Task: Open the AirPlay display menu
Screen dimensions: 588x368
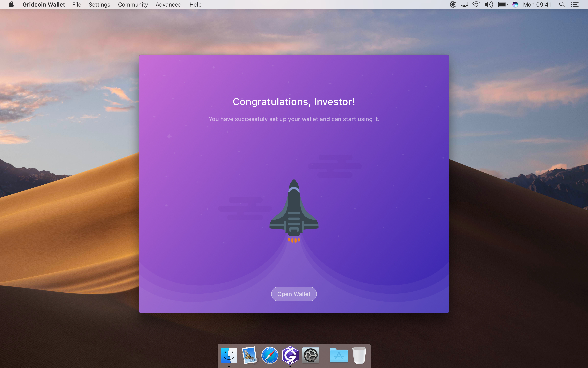Action: click(464, 4)
